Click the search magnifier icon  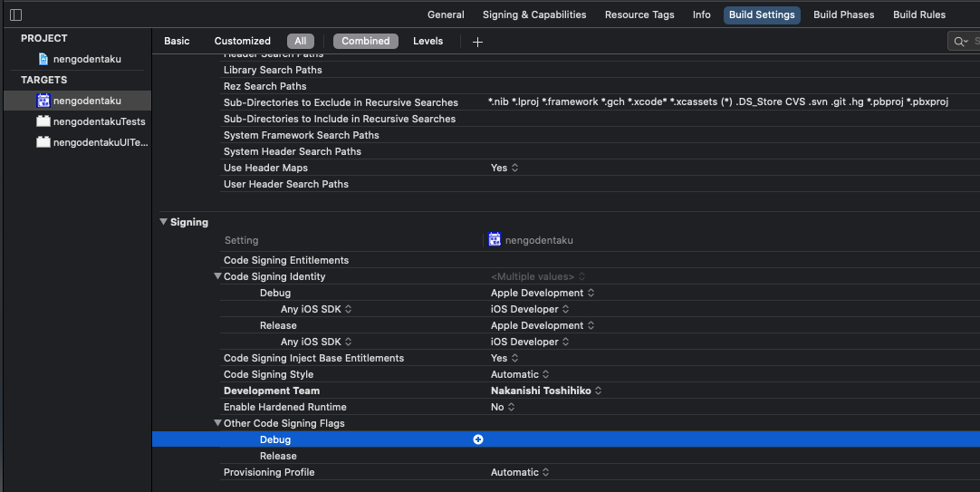tap(959, 42)
